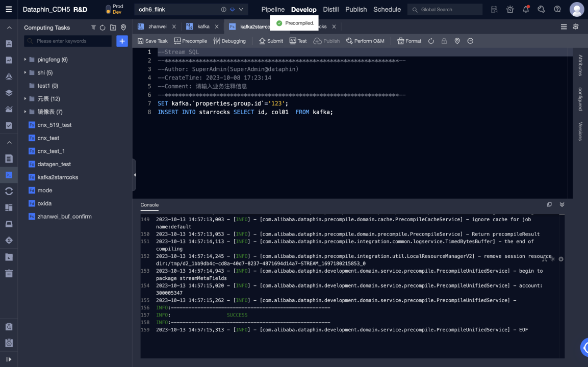Screen dimensions: 588x367
Task: Select the Precompile tool
Action: tap(190, 41)
